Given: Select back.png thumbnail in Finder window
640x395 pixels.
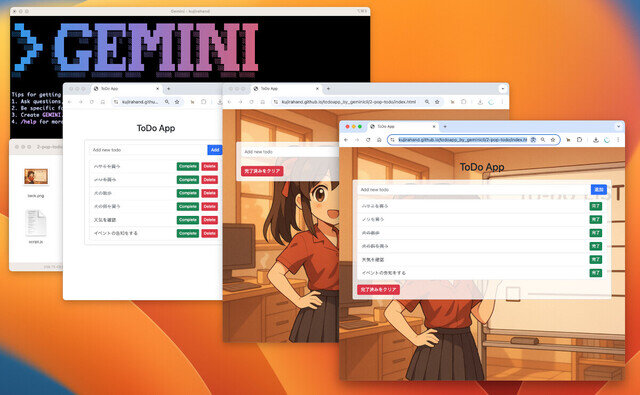Looking at the screenshot, I should tap(36, 177).
